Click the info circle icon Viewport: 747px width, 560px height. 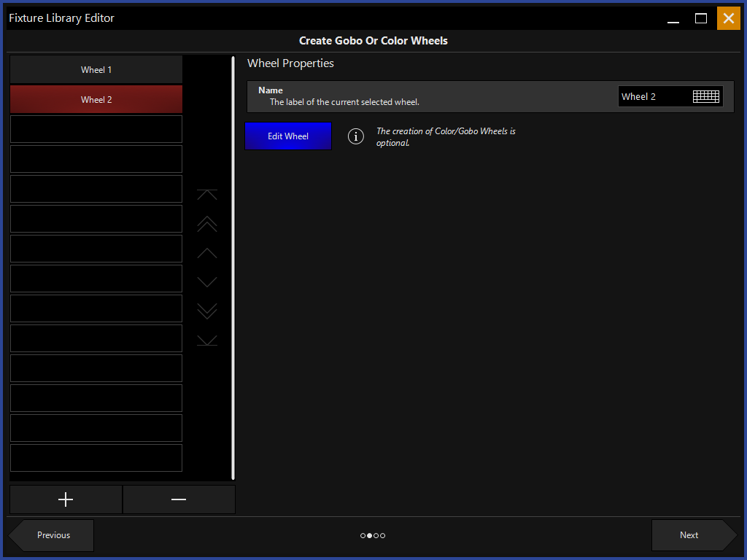click(x=356, y=136)
